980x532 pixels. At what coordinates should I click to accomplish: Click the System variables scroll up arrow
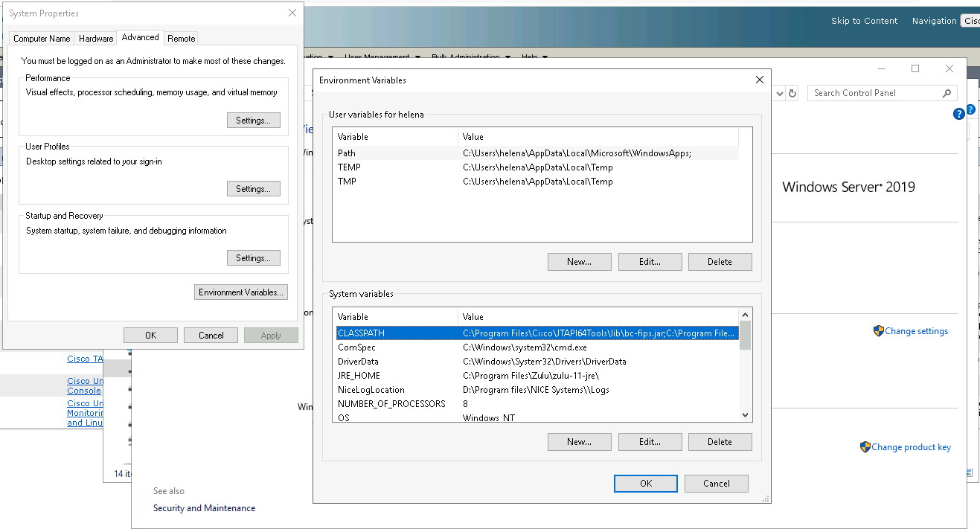click(x=745, y=315)
